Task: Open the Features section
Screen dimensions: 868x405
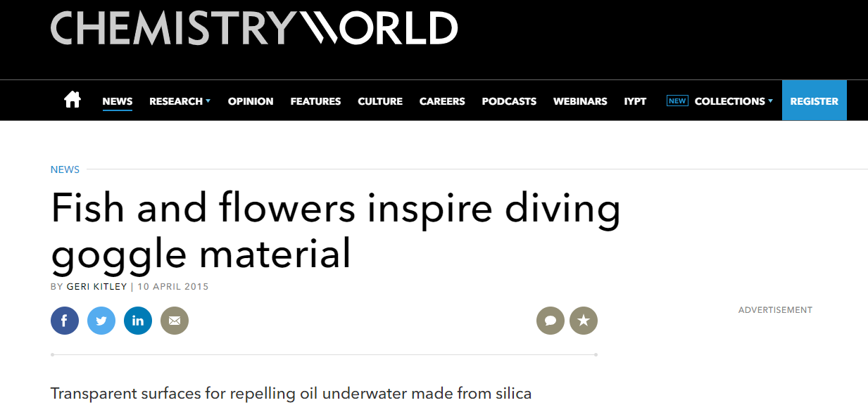Action: click(x=315, y=101)
